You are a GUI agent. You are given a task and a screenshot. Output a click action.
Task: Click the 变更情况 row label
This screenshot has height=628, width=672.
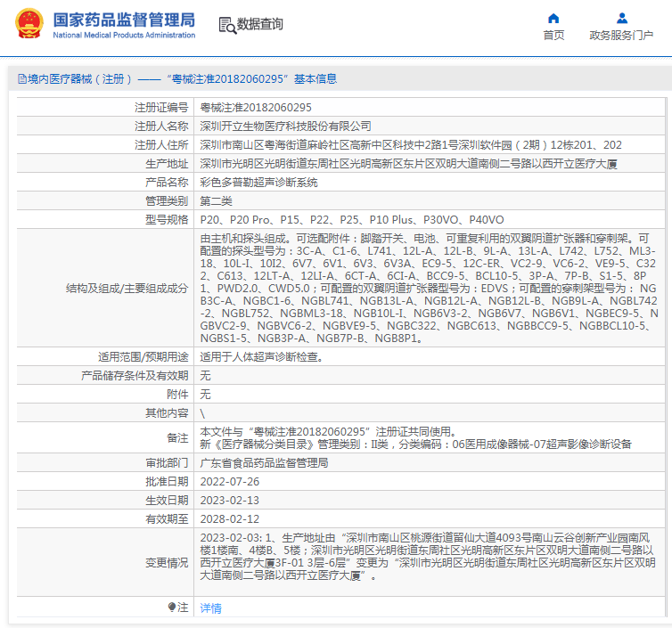[x=167, y=562]
